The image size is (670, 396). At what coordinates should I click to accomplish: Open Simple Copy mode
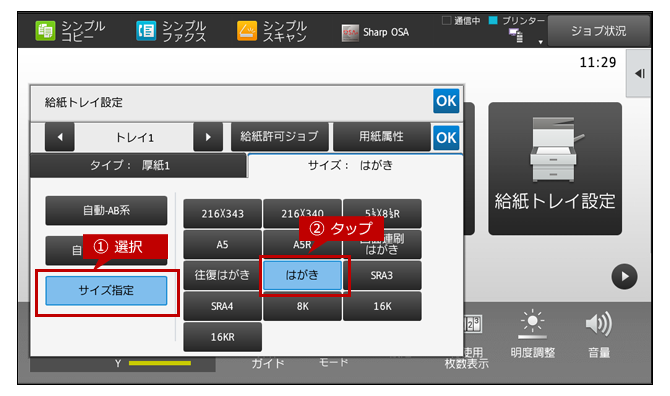pos(70,31)
